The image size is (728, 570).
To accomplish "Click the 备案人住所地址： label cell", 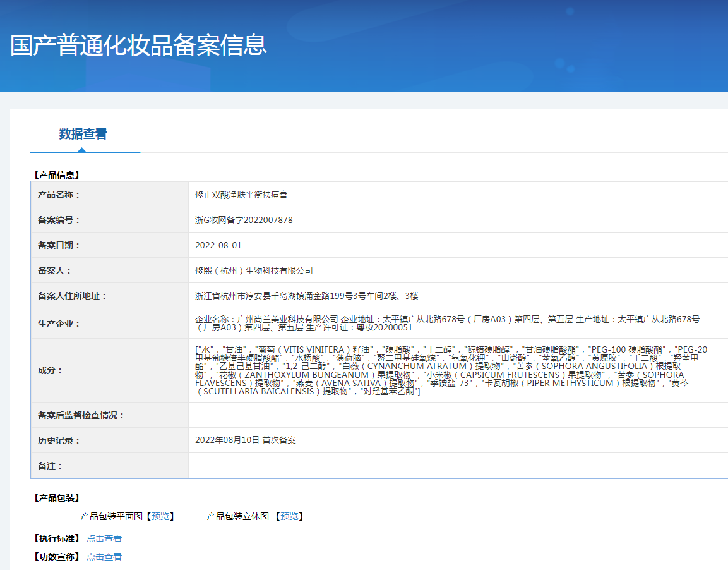I will point(110,296).
